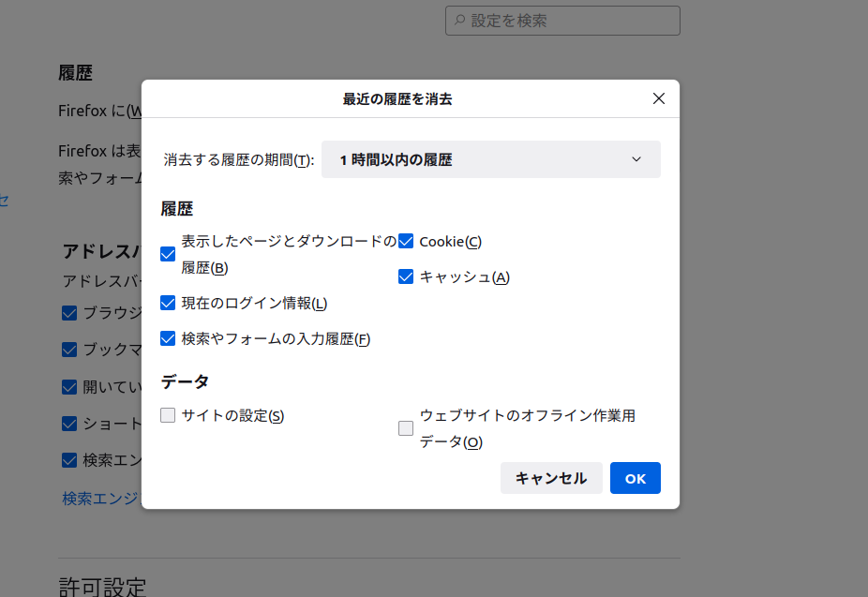Toggle the 開いてい… address bar checkbox

click(x=69, y=386)
